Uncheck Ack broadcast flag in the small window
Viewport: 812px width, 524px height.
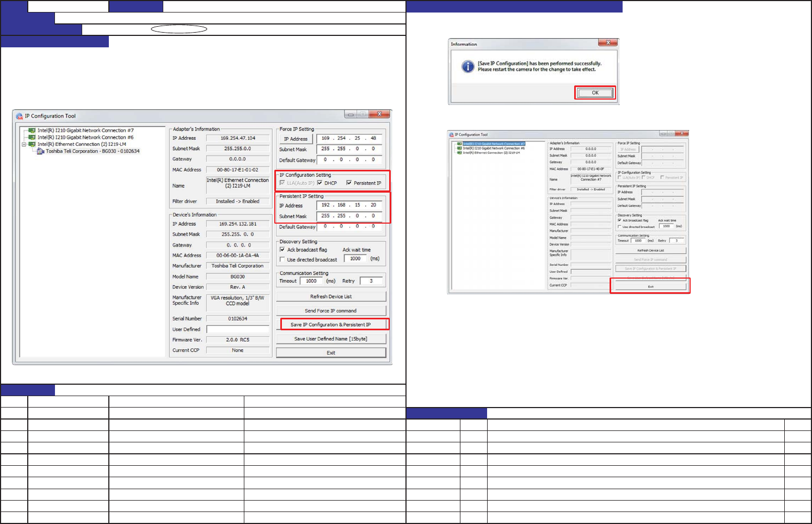(619, 220)
